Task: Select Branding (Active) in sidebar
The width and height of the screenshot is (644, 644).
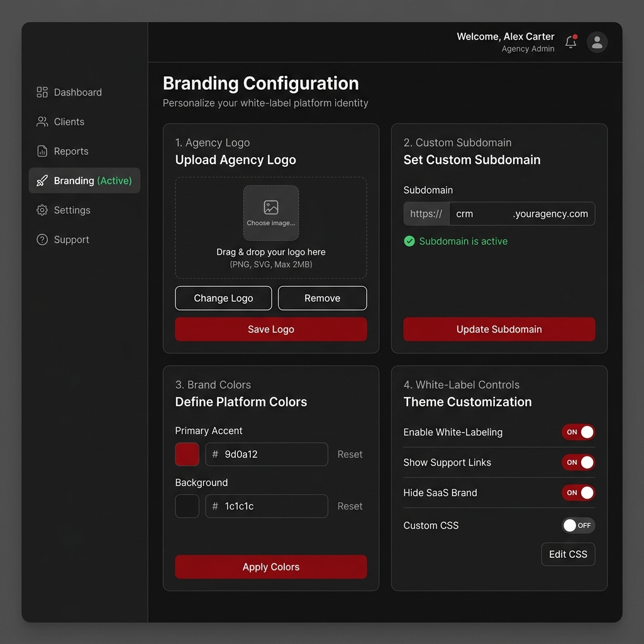Action: [84, 180]
